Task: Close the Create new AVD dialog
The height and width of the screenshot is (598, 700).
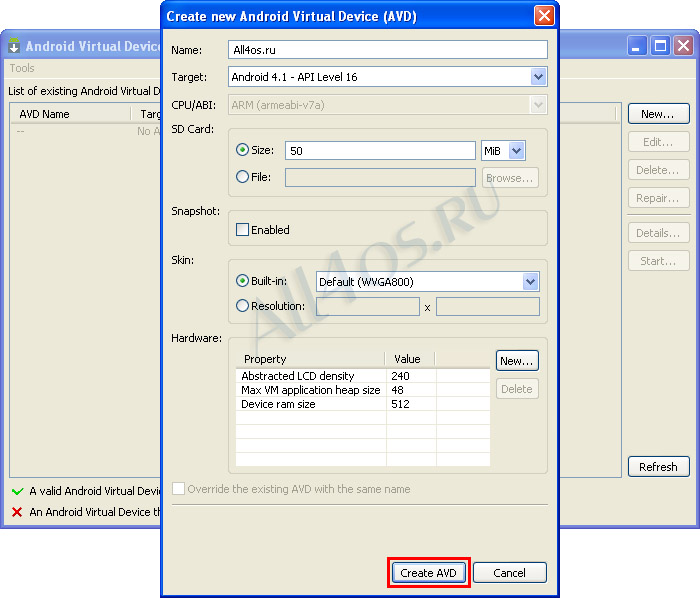Action: (544, 16)
